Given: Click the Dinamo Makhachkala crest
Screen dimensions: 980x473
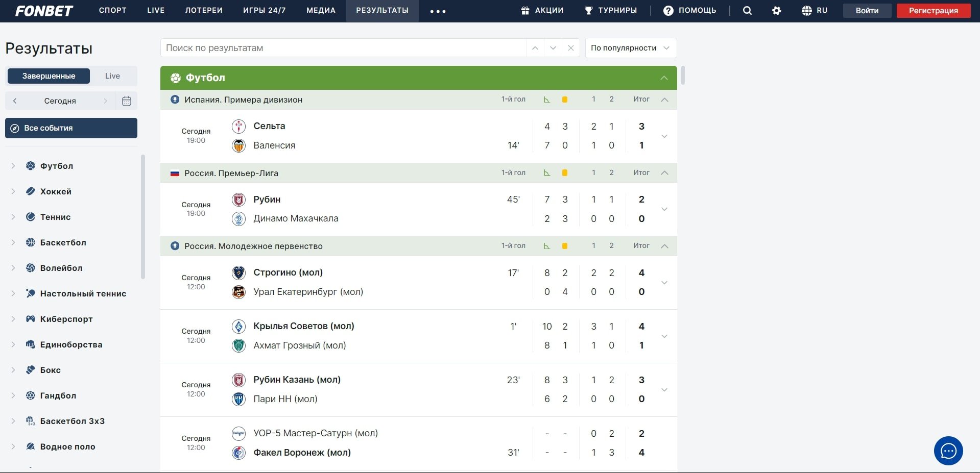Looking at the screenshot, I should 238,219.
